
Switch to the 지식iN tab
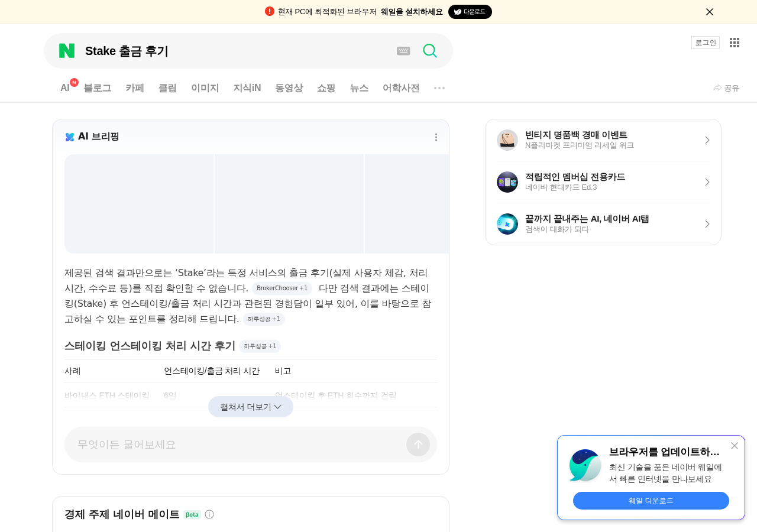tap(247, 88)
